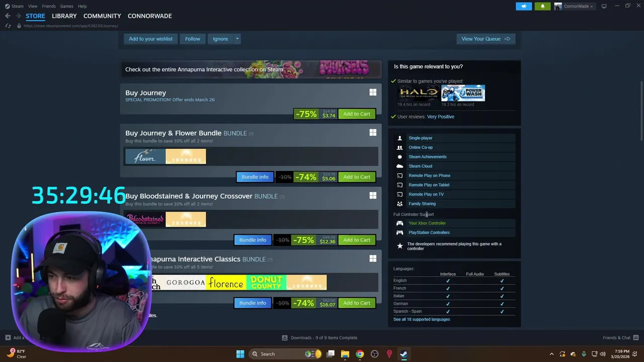
Task: Click Windows icon on Journey & Flower Bundle
Action: pos(373,133)
